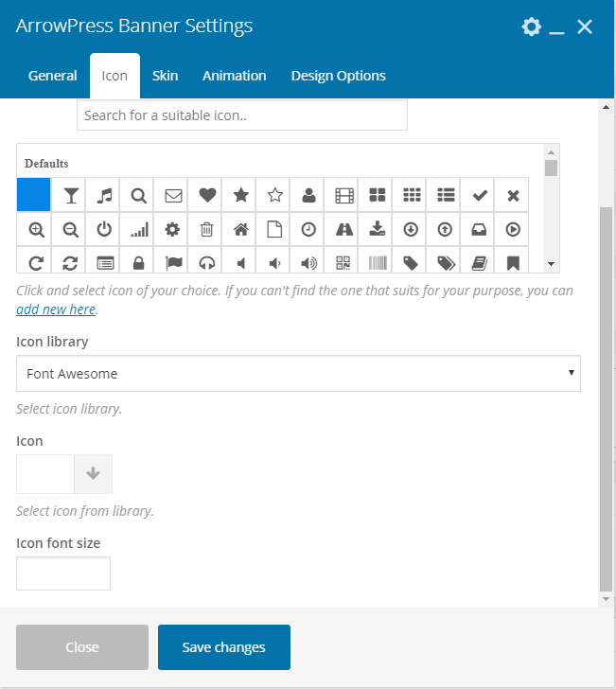Select the user silhouette icon

308,195
